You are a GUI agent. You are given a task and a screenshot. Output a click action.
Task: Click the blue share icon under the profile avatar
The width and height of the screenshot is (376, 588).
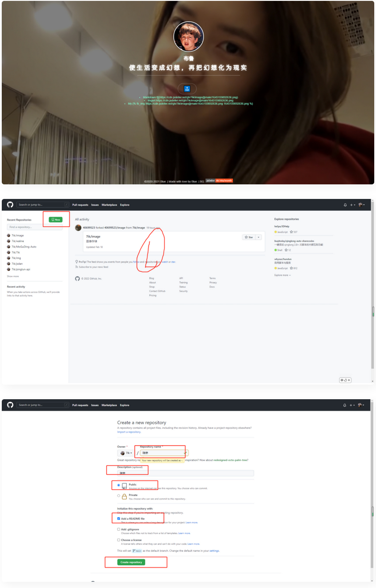pyautogui.click(x=188, y=88)
